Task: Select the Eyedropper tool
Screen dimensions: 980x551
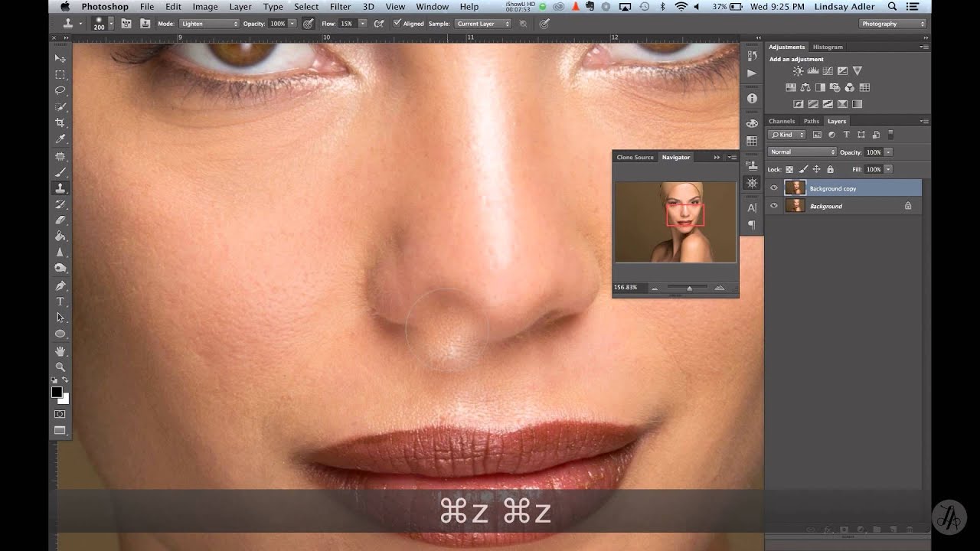Action: (60, 139)
